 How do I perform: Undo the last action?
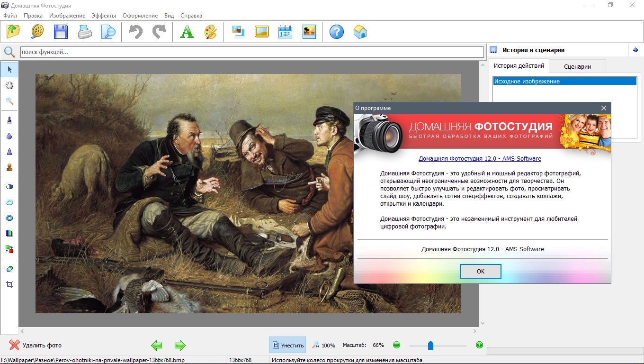click(136, 32)
